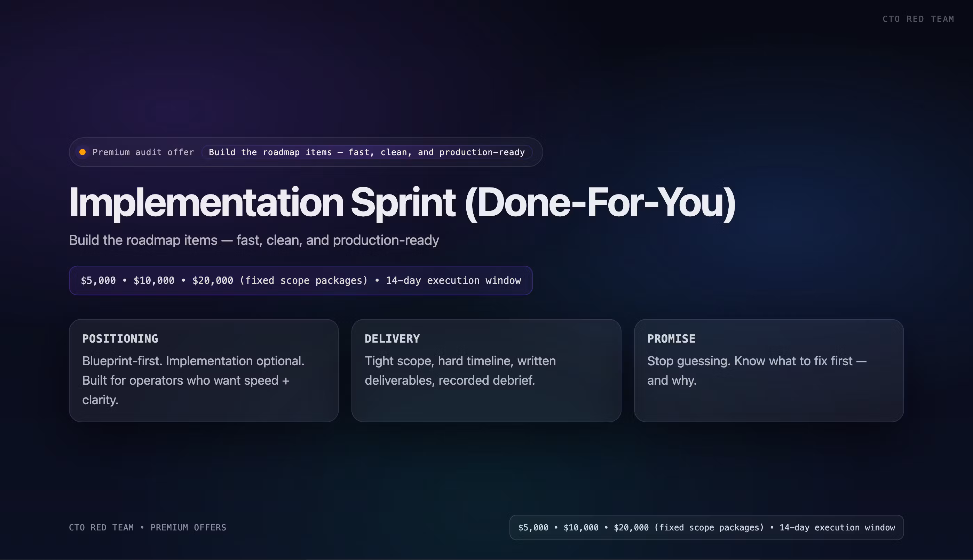Image resolution: width=973 pixels, height=560 pixels.
Task: Click the purple pricing banner under subtitle
Action: 300,280
